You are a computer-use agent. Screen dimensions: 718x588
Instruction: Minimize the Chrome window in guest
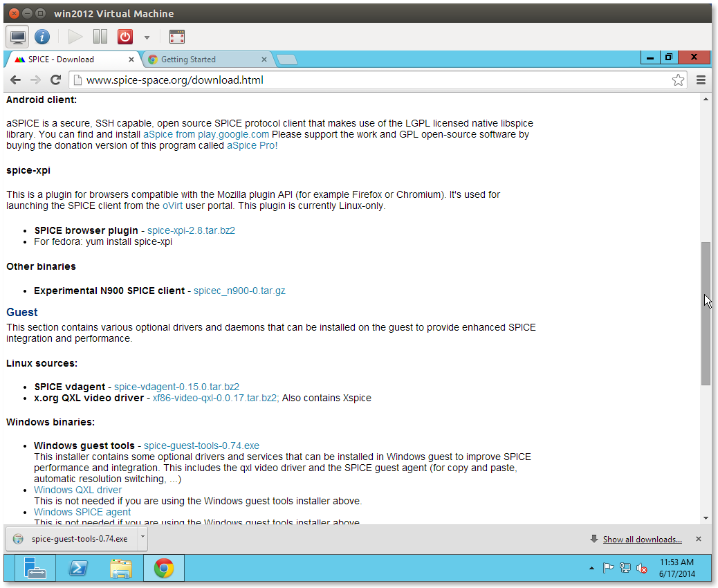click(650, 57)
